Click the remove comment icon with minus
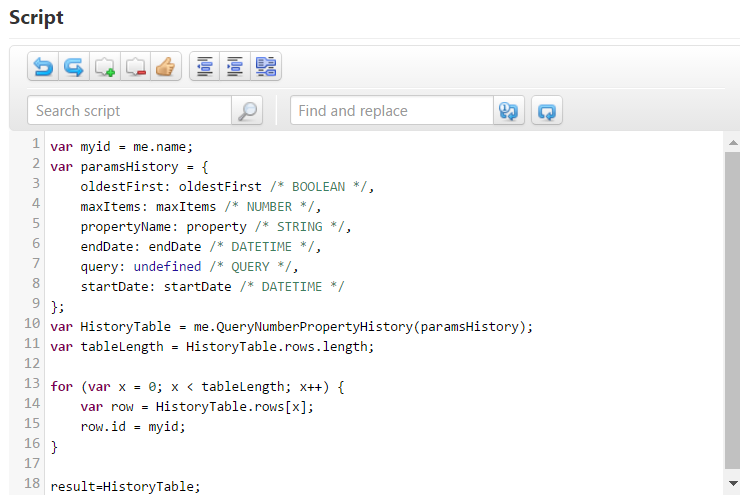Image resolution: width=740 pixels, height=500 pixels. click(135, 67)
